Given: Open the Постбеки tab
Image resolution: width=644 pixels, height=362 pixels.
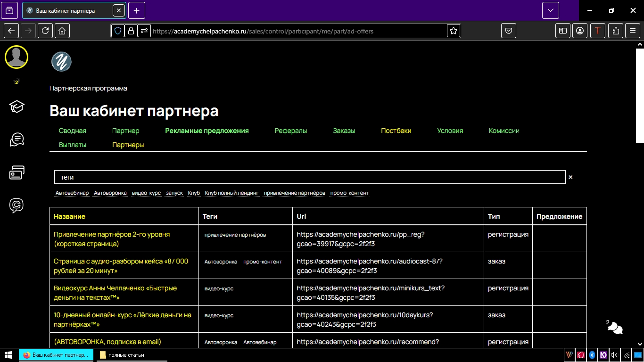Looking at the screenshot, I should [396, 131].
